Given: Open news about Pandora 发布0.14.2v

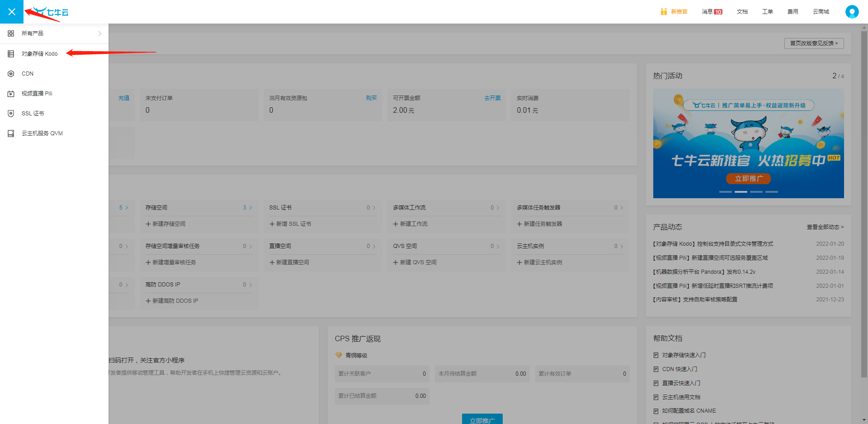Looking at the screenshot, I should pos(704,272).
